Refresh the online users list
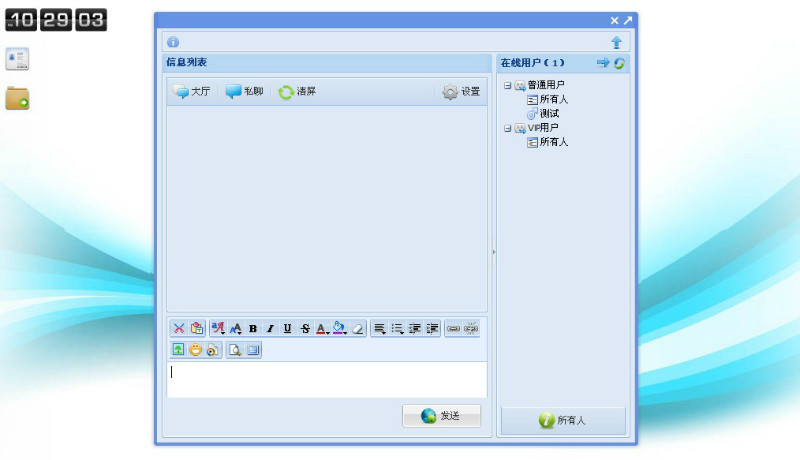Viewport: 800px width, 460px height. [620, 63]
